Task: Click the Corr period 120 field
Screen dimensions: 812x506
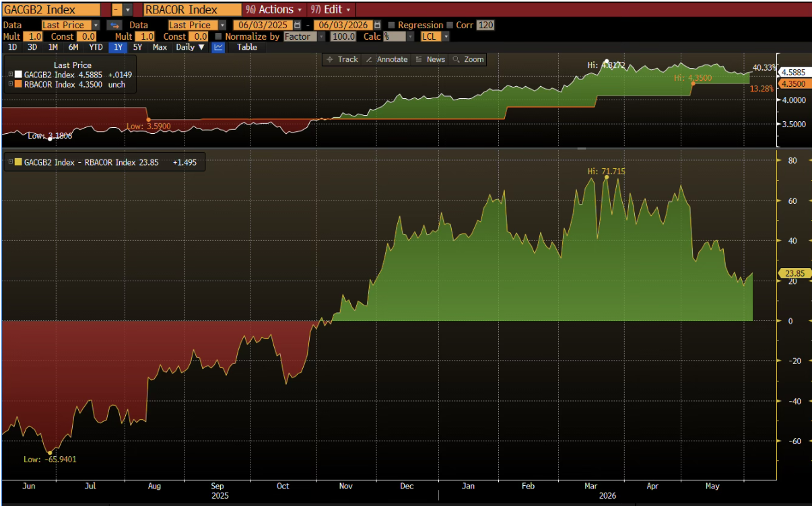Action: (x=485, y=26)
